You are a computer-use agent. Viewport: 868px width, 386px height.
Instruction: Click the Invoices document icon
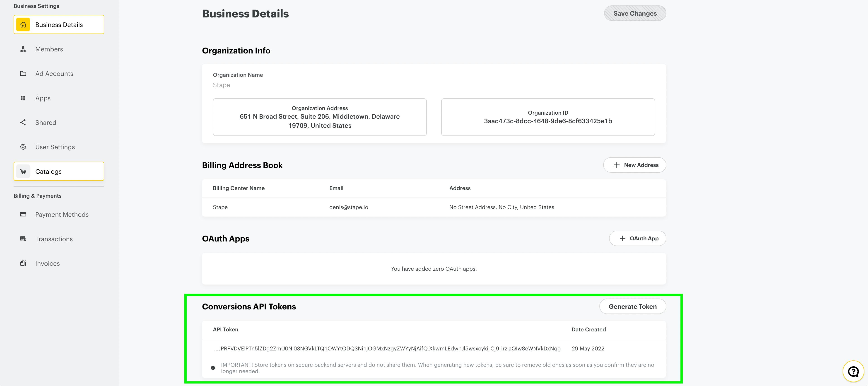point(23,263)
